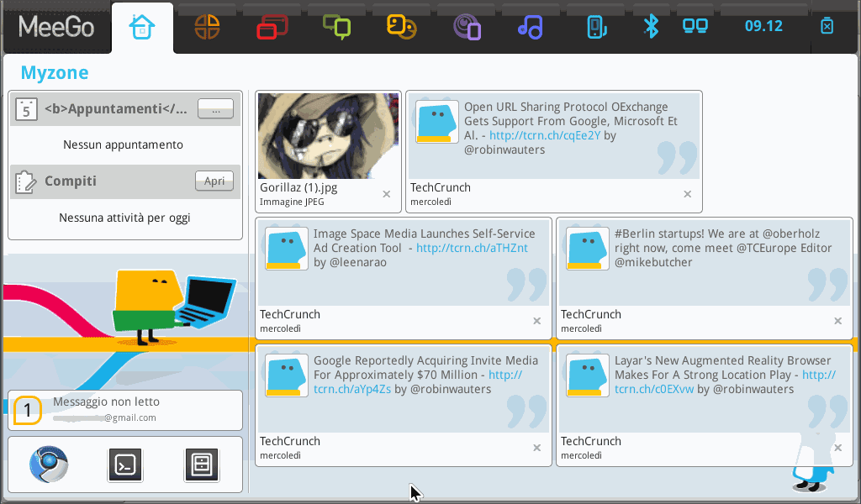This screenshot has width=861, height=504.
Task: Click 'Nessuna attività per oggi' text
Action: click(x=124, y=218)
